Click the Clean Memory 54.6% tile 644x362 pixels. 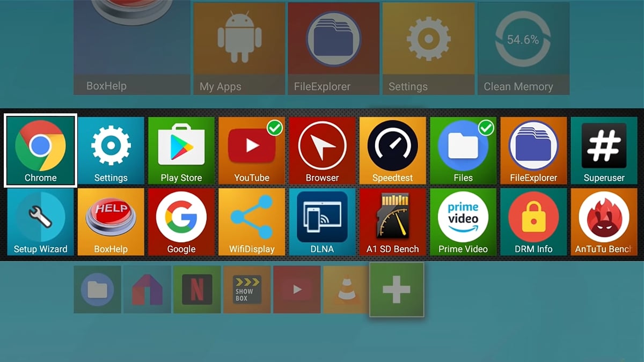click(523, 48)
